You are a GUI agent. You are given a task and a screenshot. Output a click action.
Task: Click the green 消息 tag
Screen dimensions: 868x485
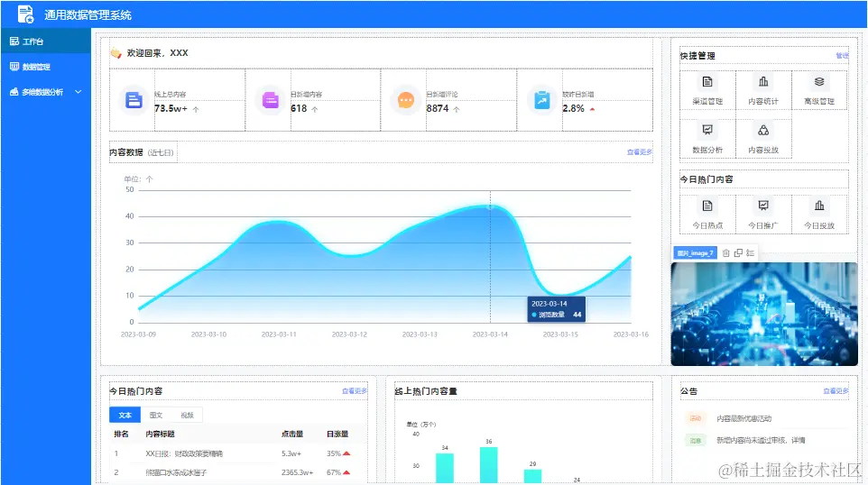click(x=696, y=440)
